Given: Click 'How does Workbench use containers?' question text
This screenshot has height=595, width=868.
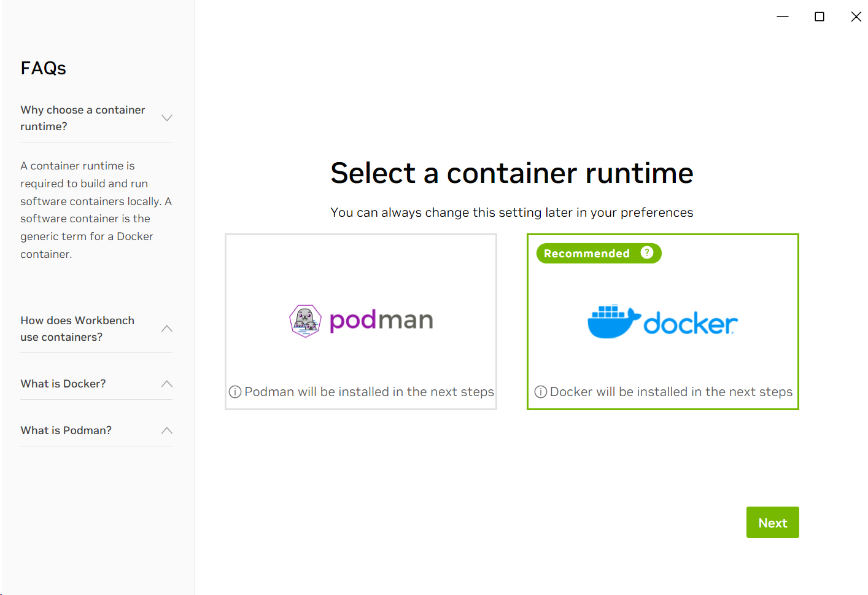Looking at the screenshot, I should click(77, 329).
